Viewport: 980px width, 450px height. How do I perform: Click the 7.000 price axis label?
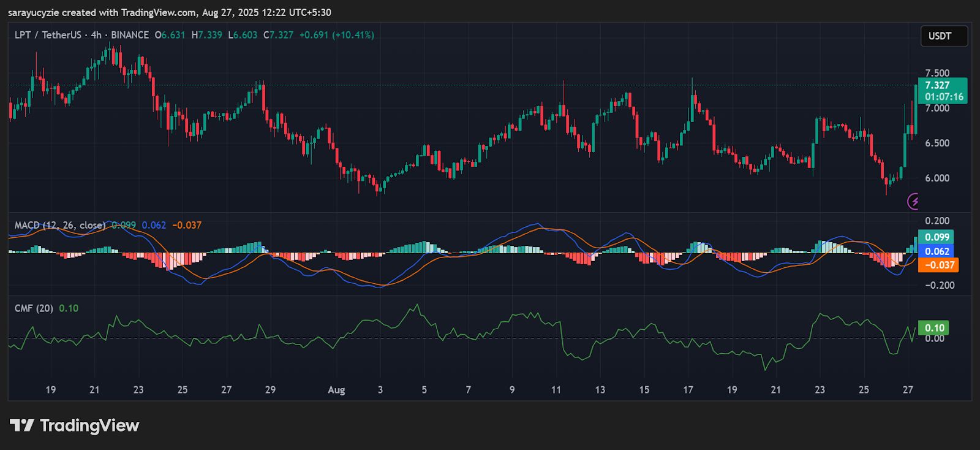[x=937, y=109]
